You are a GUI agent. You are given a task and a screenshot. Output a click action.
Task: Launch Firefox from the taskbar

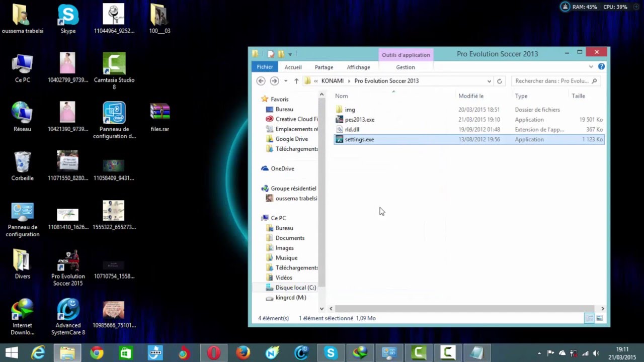[x=243, y=353]
